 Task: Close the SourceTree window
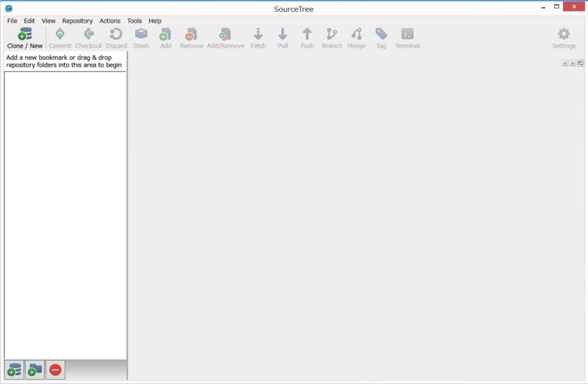574,7
